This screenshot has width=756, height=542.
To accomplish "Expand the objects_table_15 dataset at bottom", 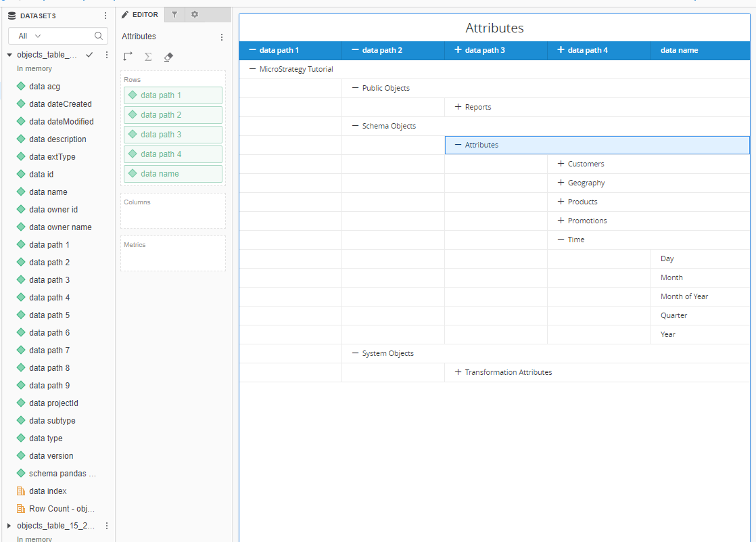I will (9, 526).
